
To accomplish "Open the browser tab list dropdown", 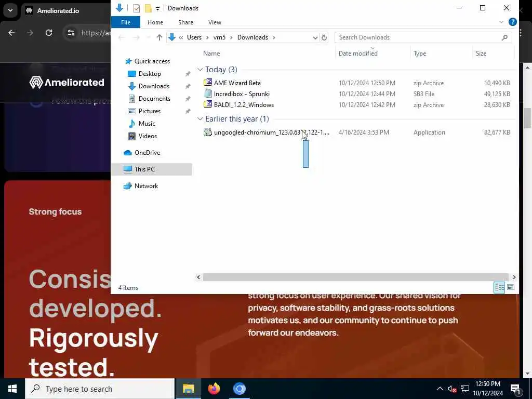I will pyautogui.click(x=10, y=10).
